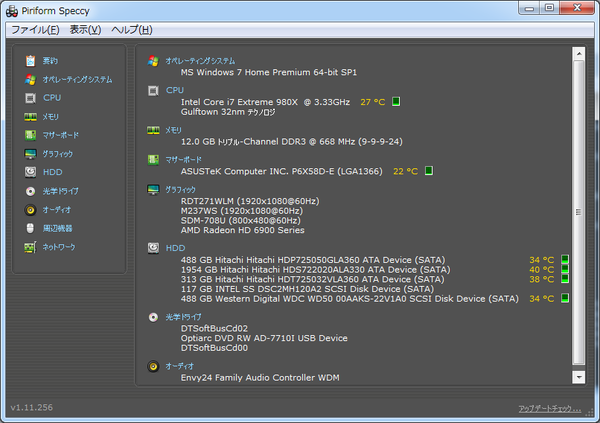The height and width of the screenshot is (423, 600).
Task: Select text MS Windows 7 Home Premium
Action: [245, 72]
